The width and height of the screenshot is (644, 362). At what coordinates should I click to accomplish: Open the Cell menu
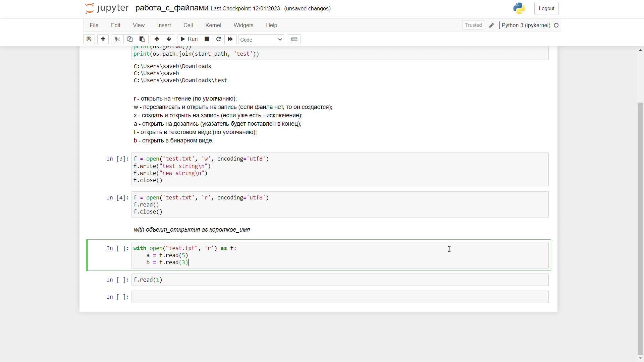tap(188, 25)
